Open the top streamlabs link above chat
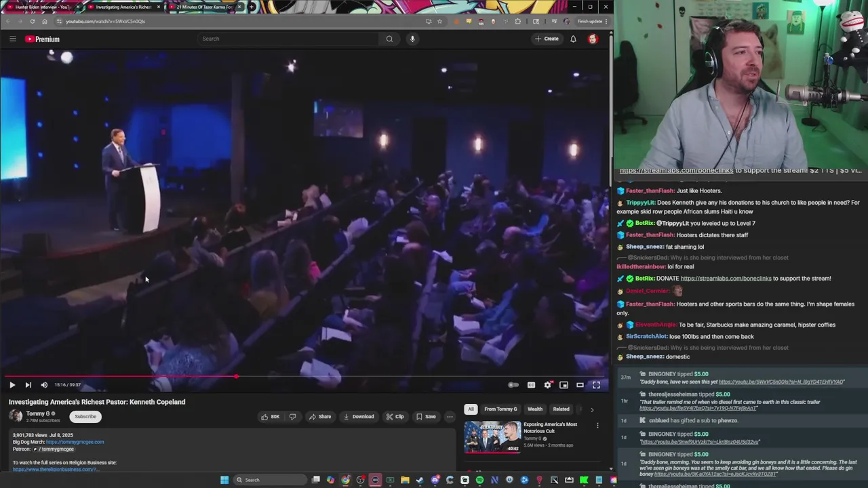868x488 pixels. click(x=676, y=171)
